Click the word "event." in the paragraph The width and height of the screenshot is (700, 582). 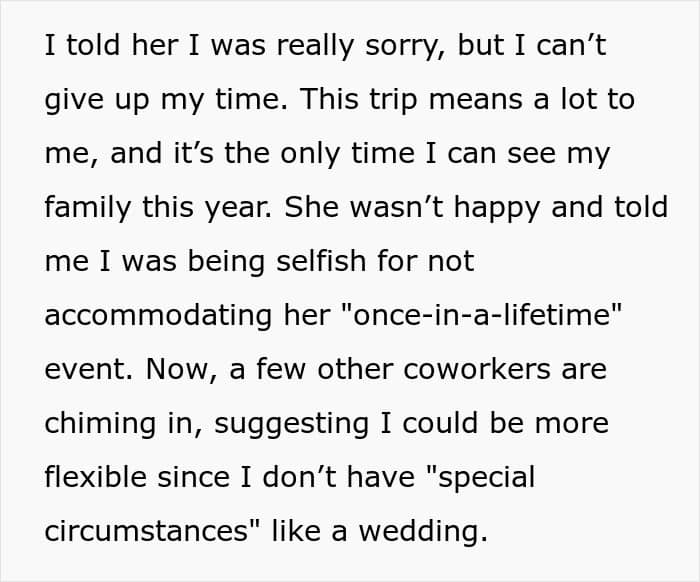[89, 370]
